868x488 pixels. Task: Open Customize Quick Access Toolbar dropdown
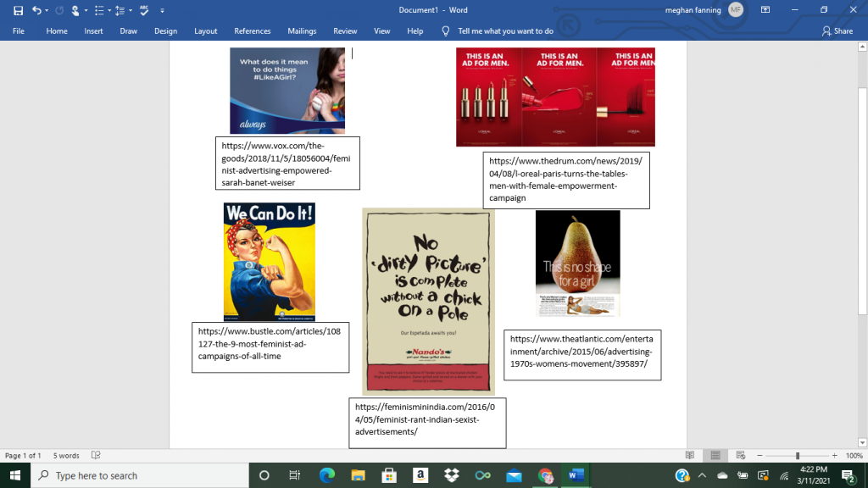click(162, 10)
